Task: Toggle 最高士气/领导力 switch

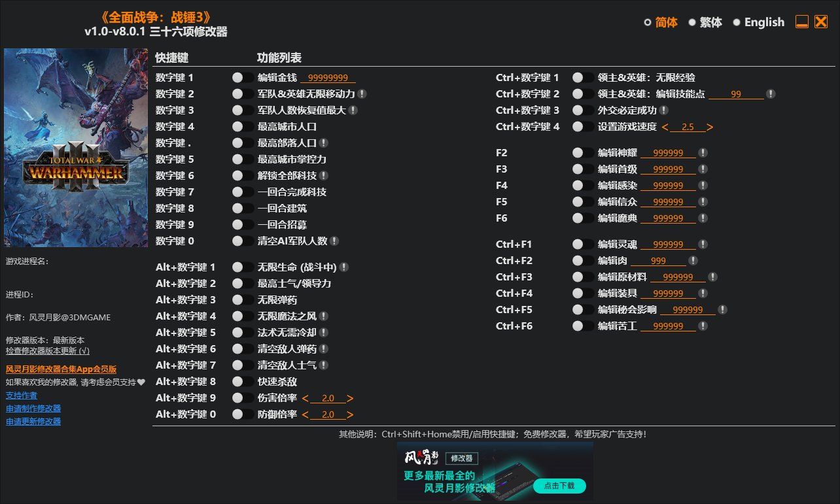Action: pyautogui.click(x=243, y=284)
